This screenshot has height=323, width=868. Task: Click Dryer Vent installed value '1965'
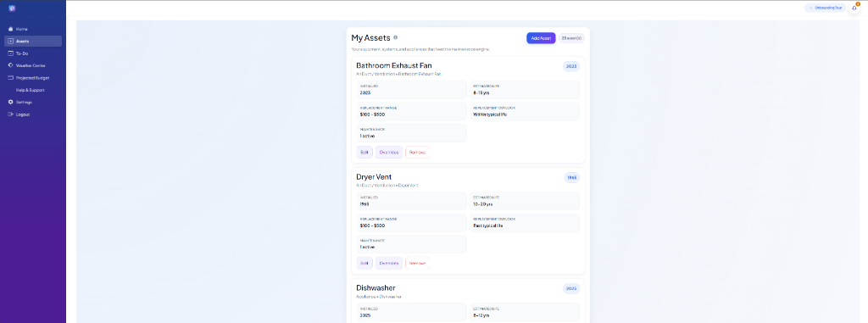[364, 203]
